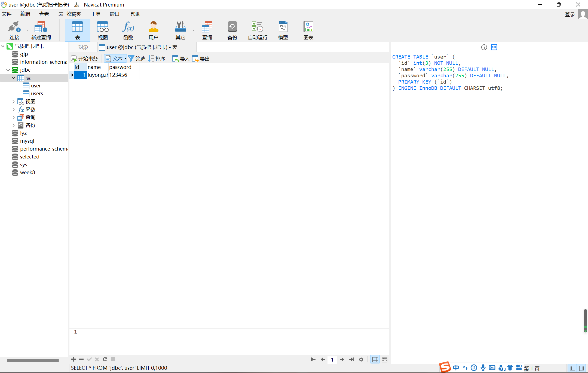Toggle the 筛选 (Filter) bar
The image size is (588, 373).
(x=137, y=58)
